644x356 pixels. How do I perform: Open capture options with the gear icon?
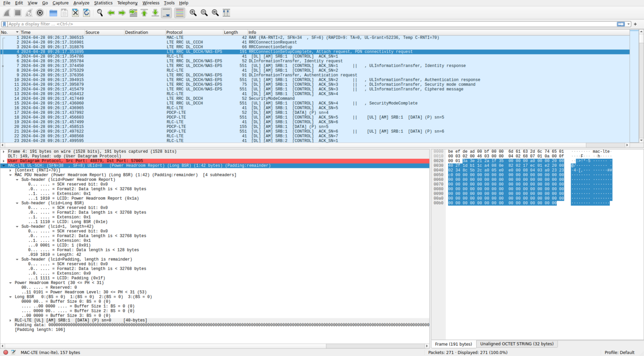point(40,13)
